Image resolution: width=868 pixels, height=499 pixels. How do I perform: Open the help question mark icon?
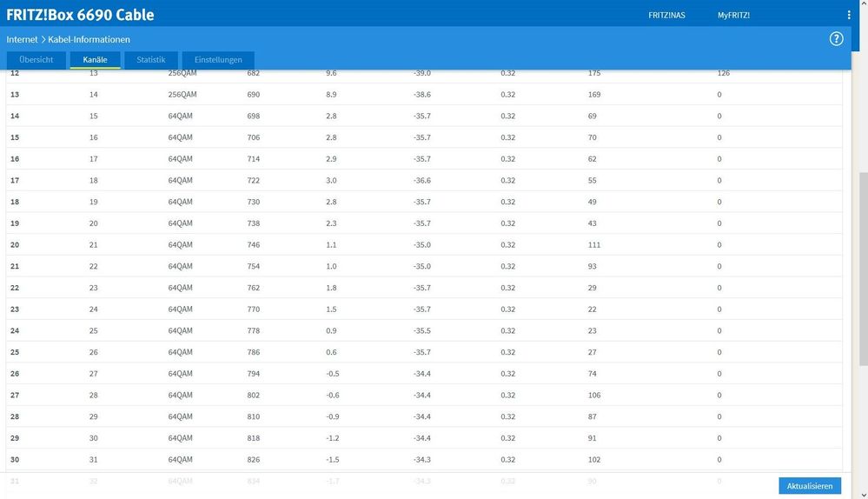coord(836,39)
